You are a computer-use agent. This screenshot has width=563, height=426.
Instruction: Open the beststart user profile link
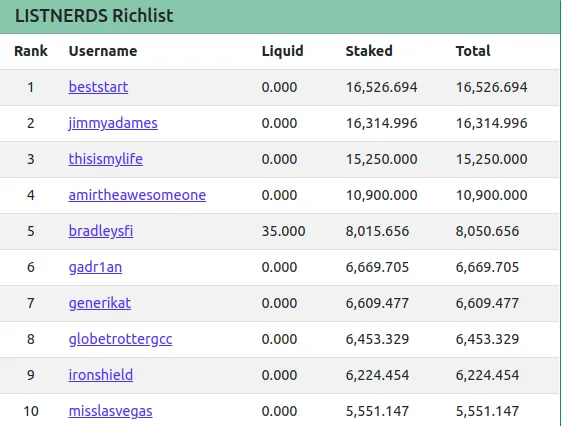tap(98, 87)
